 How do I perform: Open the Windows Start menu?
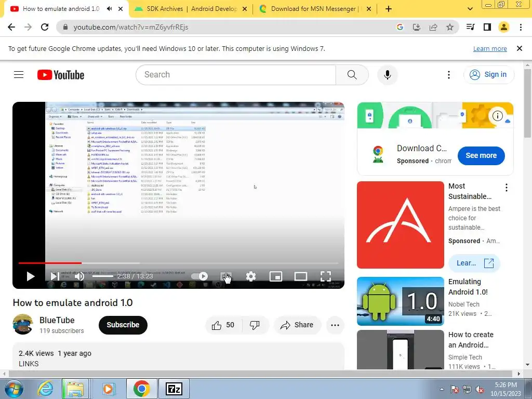click(x=14, y=389)
